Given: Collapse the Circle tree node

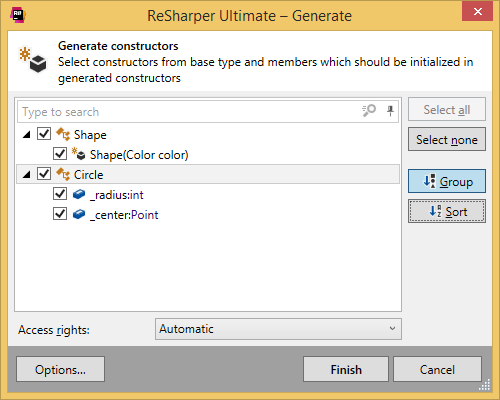Looking at the screenshot, I should tap(27, 174).
